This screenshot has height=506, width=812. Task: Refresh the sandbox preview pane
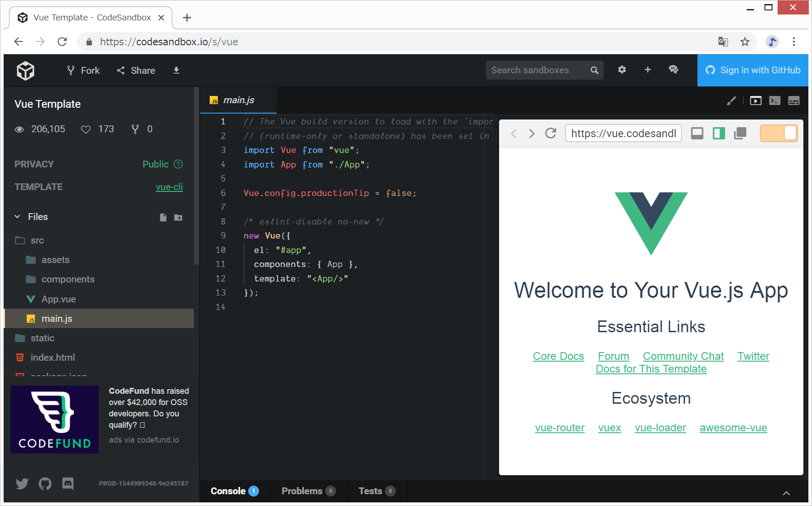(551, 134)
